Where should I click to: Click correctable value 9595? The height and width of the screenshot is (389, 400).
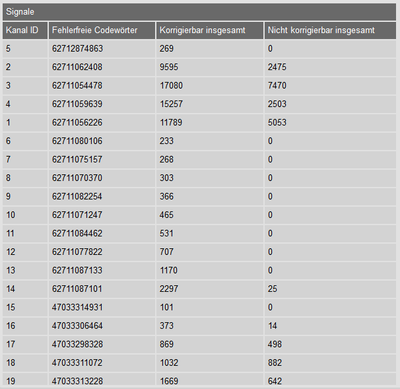tap(169, 67)
